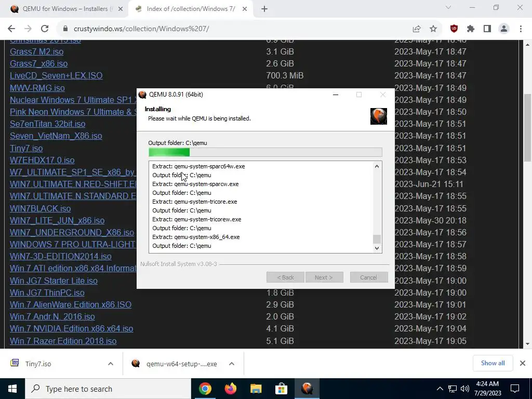Click the Back button in QEMU installer
The width and height of the screenshot is (532, 399).
[285, 277]
